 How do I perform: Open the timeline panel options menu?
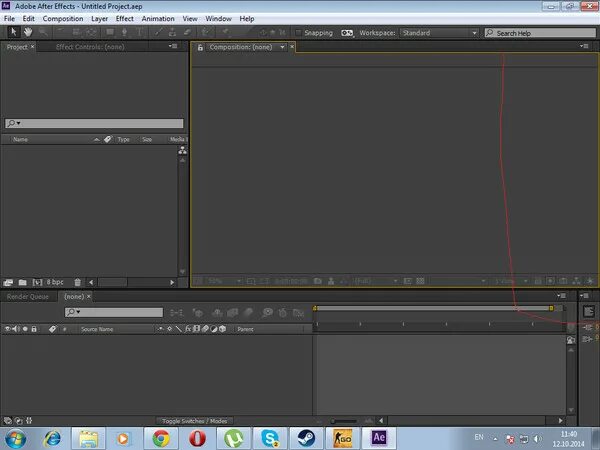tap(562, 296)
